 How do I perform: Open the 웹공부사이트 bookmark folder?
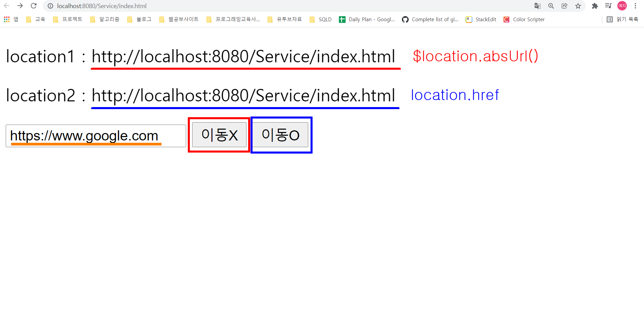pos(179,20)
